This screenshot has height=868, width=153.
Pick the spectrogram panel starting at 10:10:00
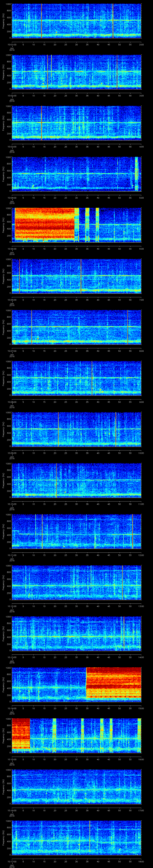click(77, 481)
